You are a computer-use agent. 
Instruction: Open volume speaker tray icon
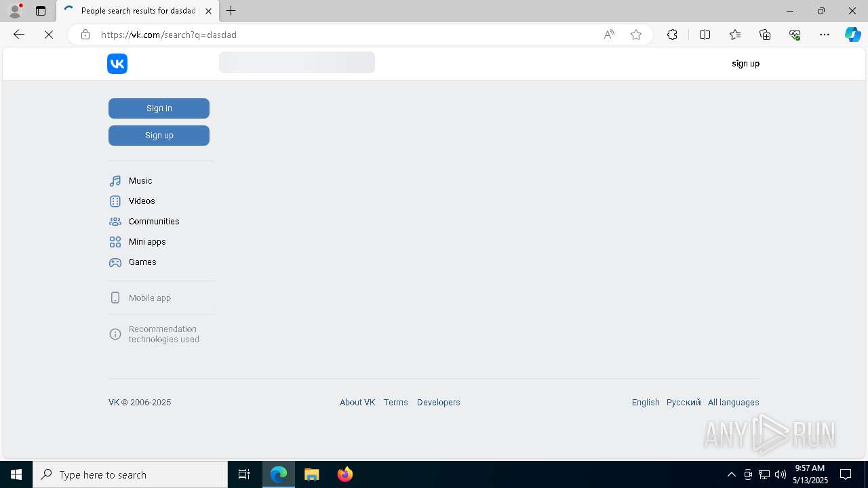tap(780, 474)
